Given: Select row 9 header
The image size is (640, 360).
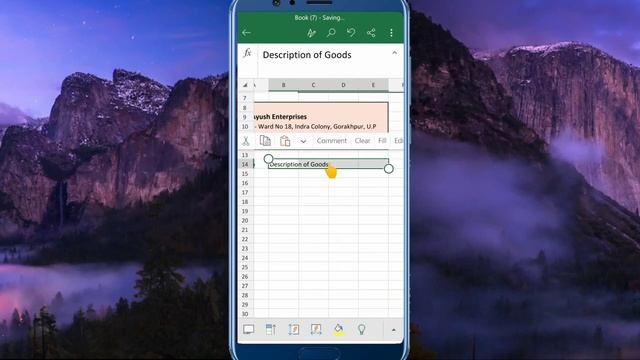Looking at the screenshot, I should coord(245,117).
